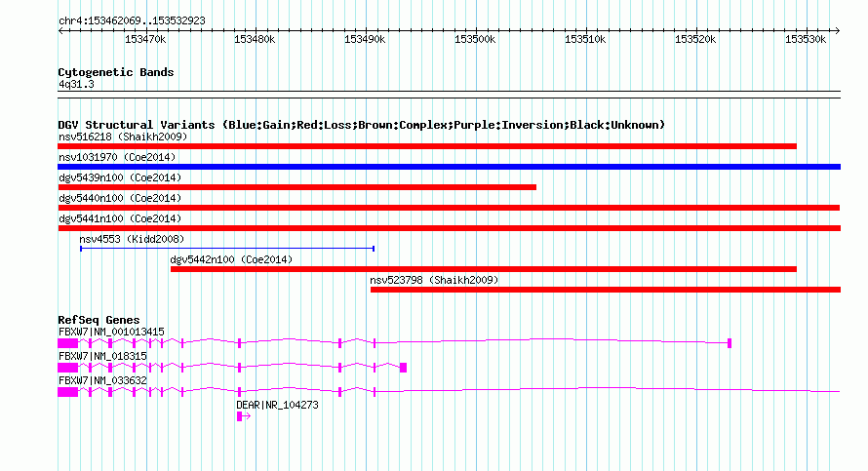Click the RefSeq Genes track heading
This screenshot has height=471, width=868.
[99, 320]
